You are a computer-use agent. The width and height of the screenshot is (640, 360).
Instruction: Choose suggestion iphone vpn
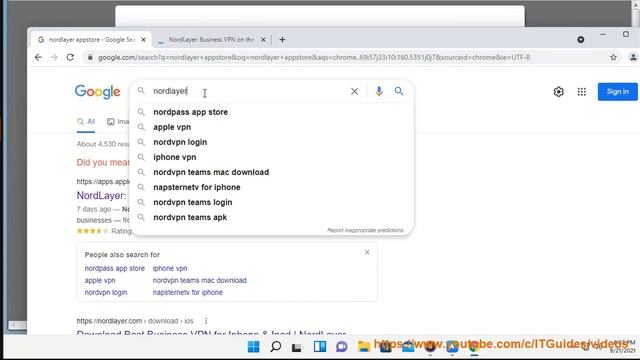175,157
